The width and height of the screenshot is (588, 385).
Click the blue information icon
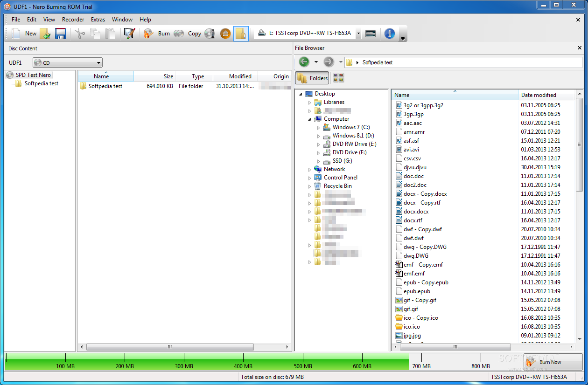[390, 34]
